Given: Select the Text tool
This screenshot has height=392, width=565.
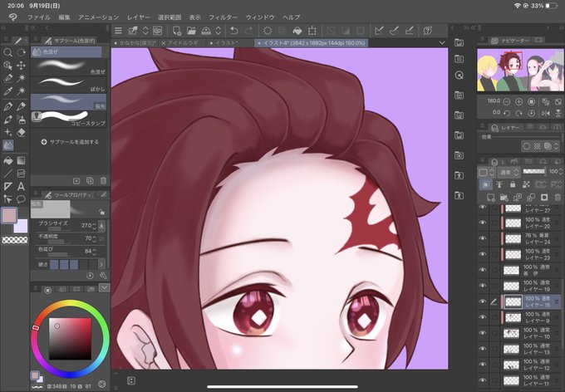Looking at the screenshot, I should point(21,186).
